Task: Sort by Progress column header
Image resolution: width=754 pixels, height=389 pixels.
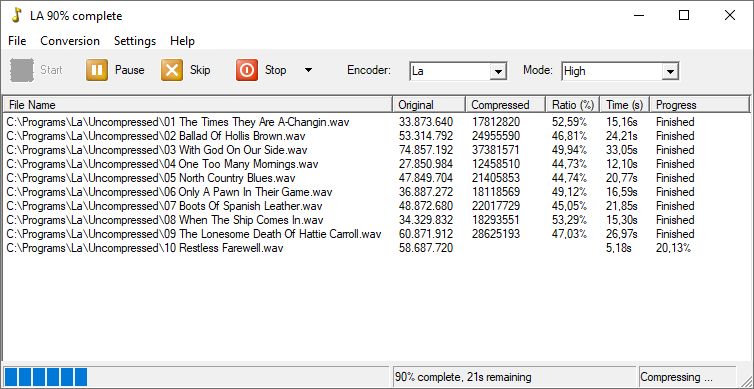Action: (700, 105)
